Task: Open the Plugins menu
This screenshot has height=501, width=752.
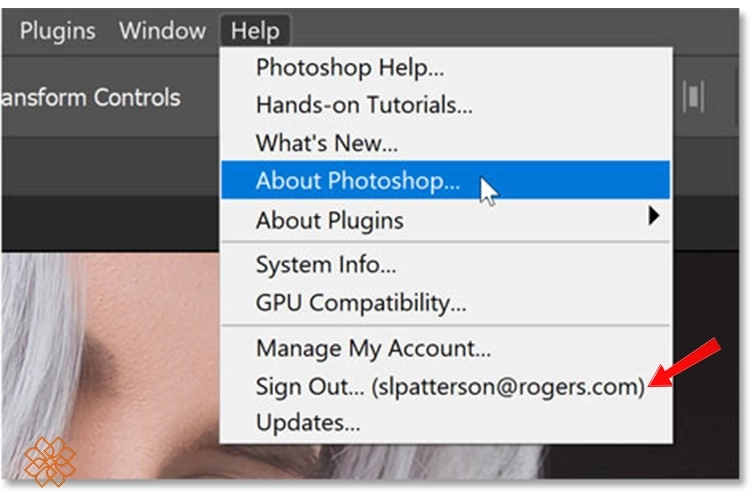Action: [58, 31]
